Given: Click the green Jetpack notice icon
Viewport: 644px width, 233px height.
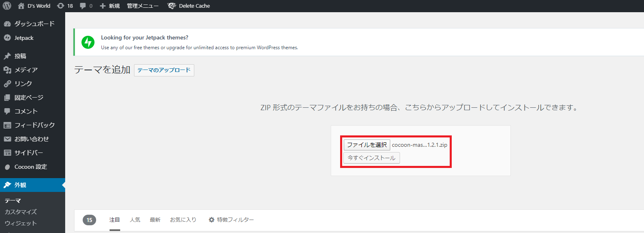Looking at the screenshot, I should pyautogui.click(x=88, y=42).
